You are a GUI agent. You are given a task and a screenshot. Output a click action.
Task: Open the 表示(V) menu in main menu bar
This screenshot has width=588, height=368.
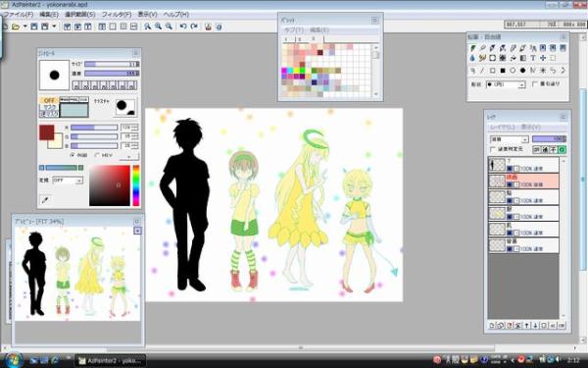pos(147,15)
